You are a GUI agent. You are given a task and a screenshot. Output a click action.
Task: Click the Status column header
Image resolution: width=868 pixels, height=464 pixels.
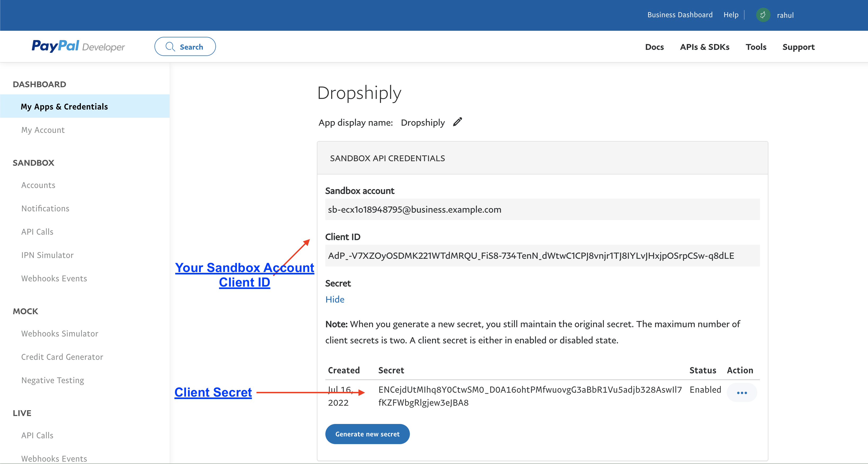(703, 370)
